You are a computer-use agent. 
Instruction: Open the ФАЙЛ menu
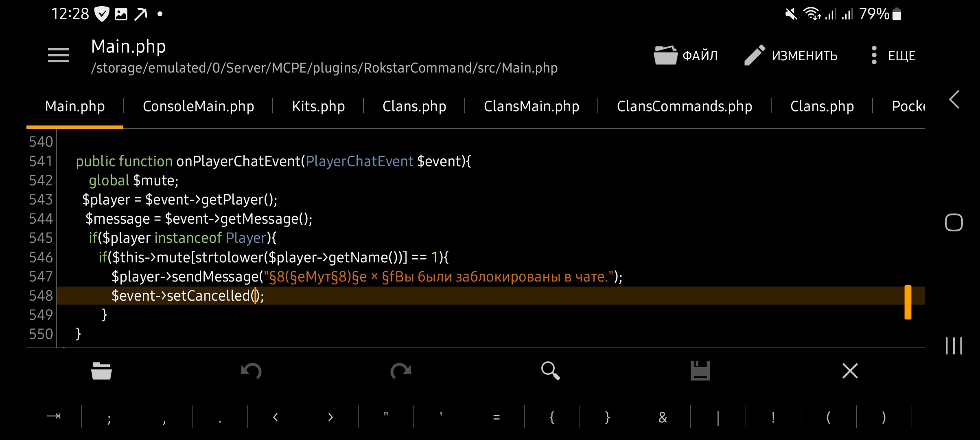point(686,55)
